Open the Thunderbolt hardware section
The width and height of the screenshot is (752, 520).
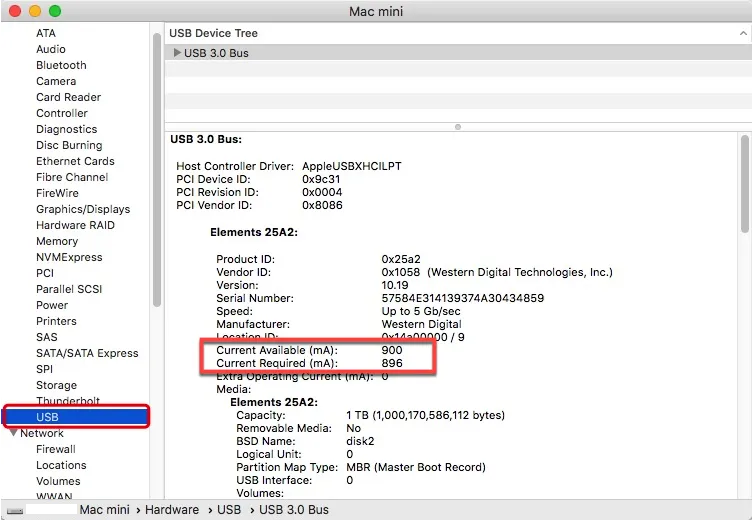(x=68, y=401)
